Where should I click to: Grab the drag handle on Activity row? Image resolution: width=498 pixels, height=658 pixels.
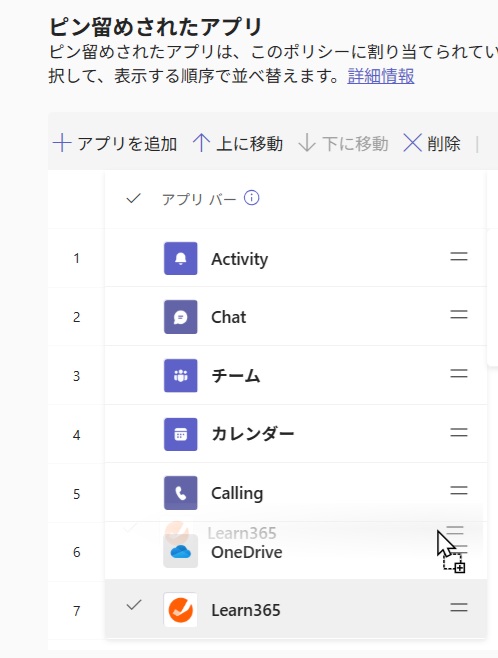(x=459, y=256)
